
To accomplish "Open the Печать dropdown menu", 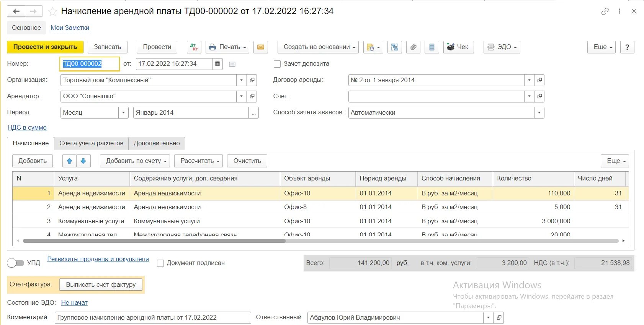I will point(227,47).
